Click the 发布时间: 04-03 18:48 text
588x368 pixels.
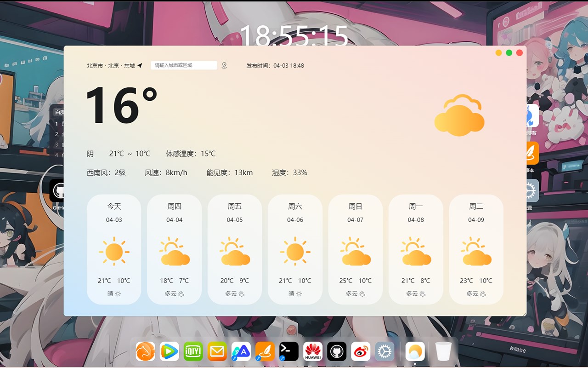275,66
